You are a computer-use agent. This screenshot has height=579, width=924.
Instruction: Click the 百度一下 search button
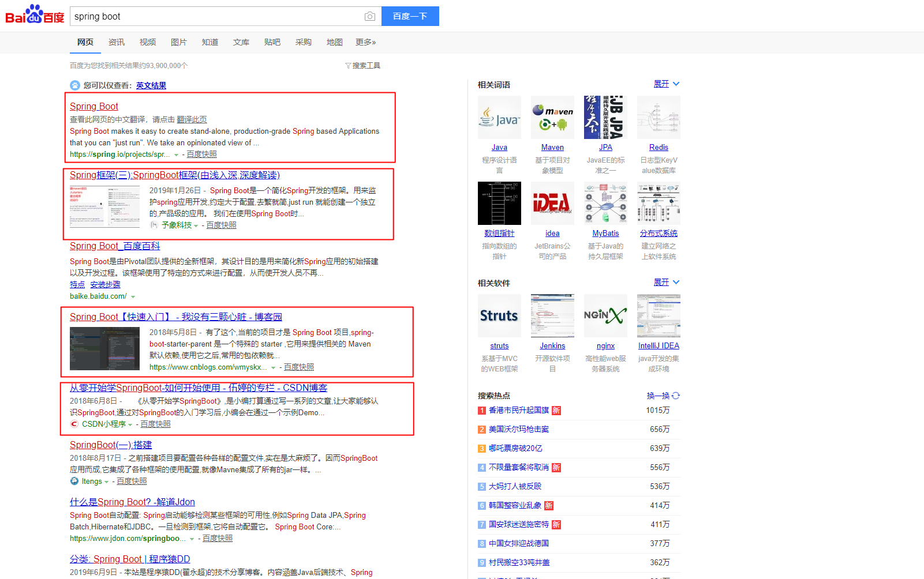pyautogui.click(x=410, y=16)
